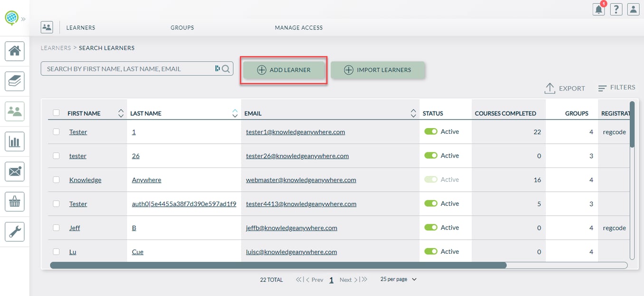The height and width of the screenshot is (296, 644).
Task: Open the help question mark icon
Action: [x=616, y=9]
